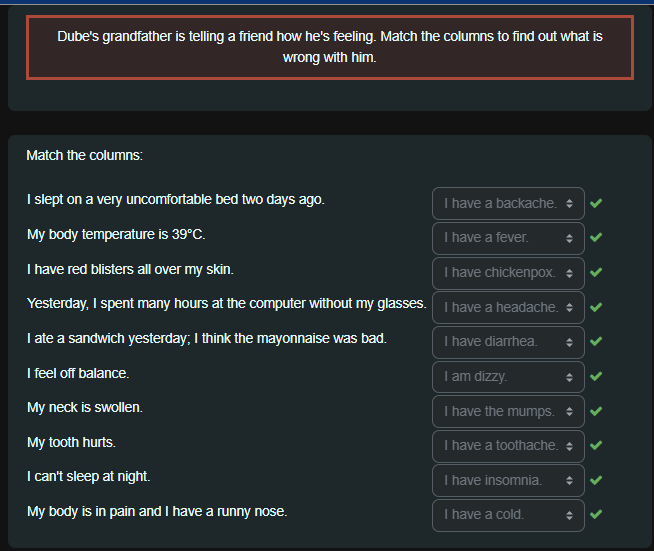The height and width of the screenshot is (551, 654).
Task: Expand the 'I have insomnia.' dropdown
Action: 508,480
